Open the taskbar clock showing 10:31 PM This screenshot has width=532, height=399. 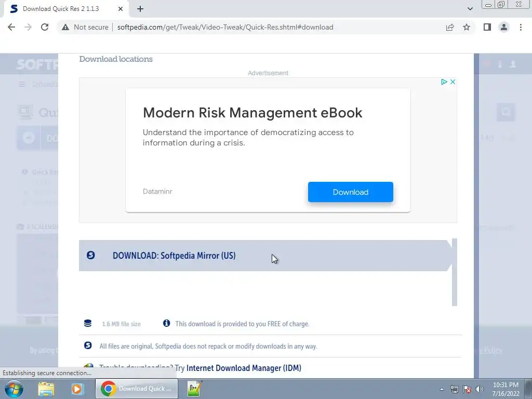click(x=506, y=389)
